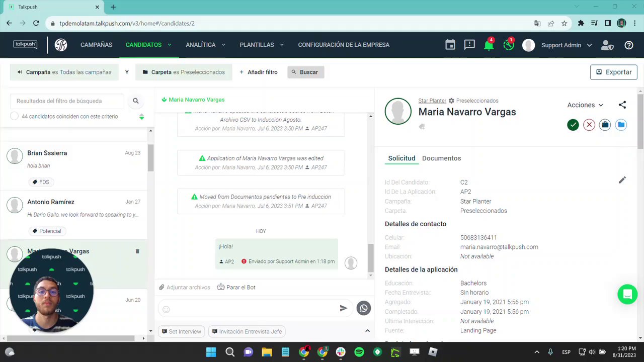This screenshot has width=644, height=362.
Task: Open the help question mark icon
Action: (x=628, y=45)
